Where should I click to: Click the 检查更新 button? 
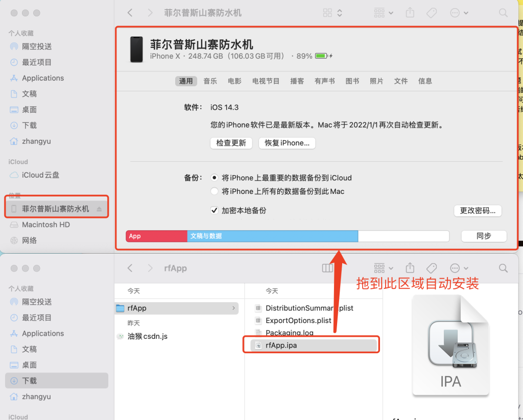(x=231, y=143)
